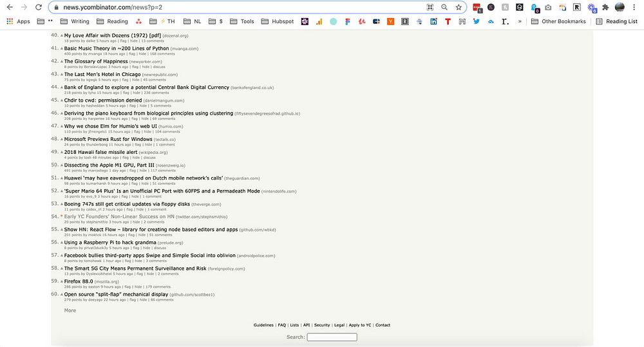
Task: Open 'Open source split-flap mechanical display' story
Action: click(116, 294)
